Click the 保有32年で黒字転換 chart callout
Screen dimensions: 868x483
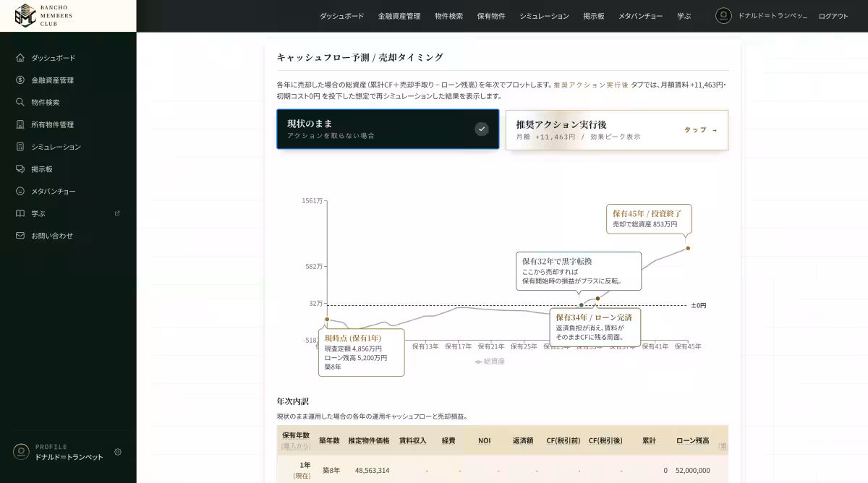[x=579, y=271]
